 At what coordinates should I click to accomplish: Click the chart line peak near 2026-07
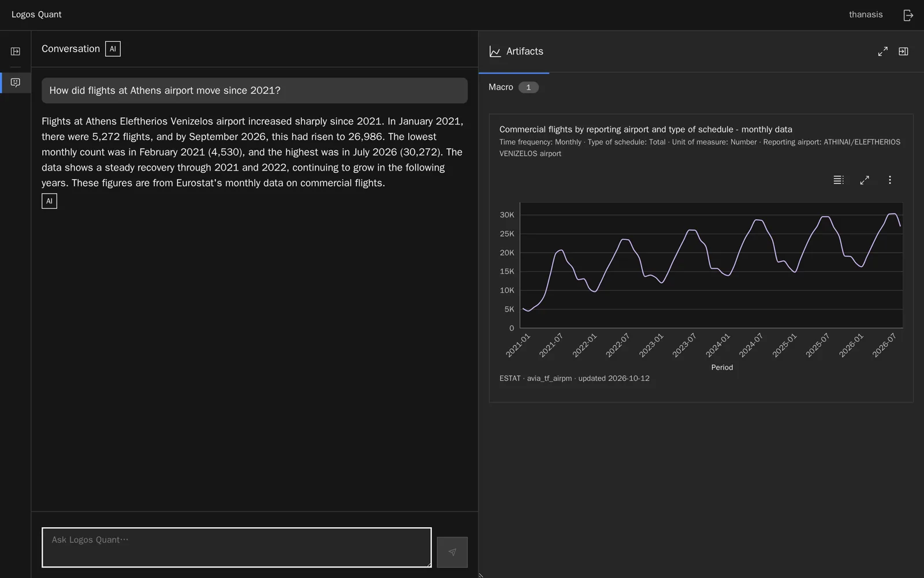coord(892,214)
